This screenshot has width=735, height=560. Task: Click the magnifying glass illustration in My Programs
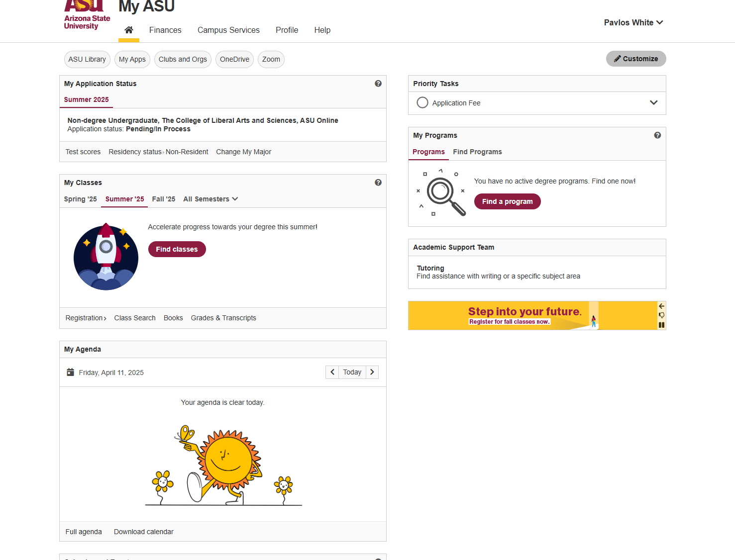[x=441, y=192]
